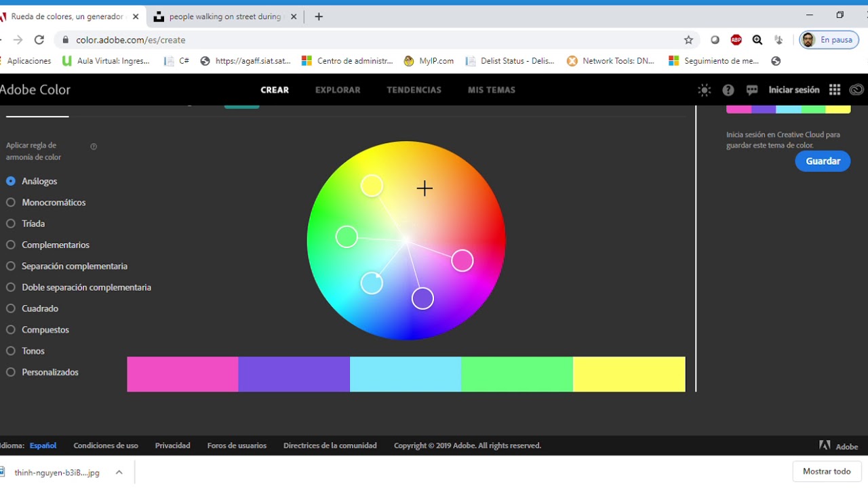
Task: Click the yellow handle on color wheel
Action: (372, 186)
